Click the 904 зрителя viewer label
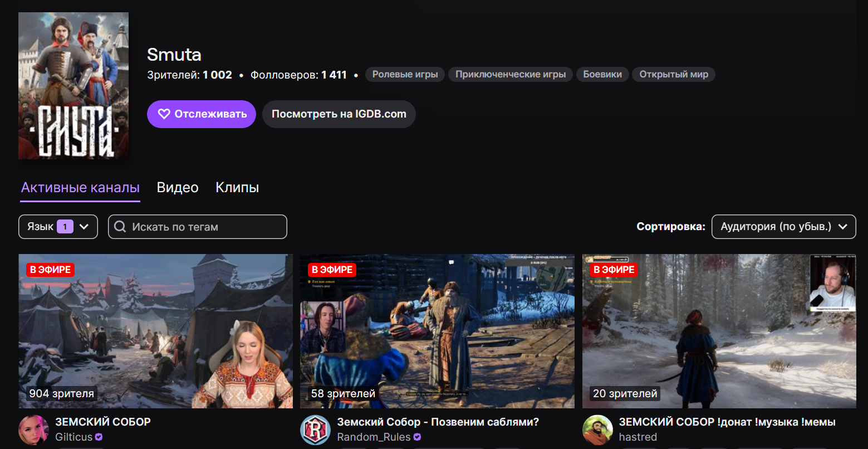 [62, 393]
